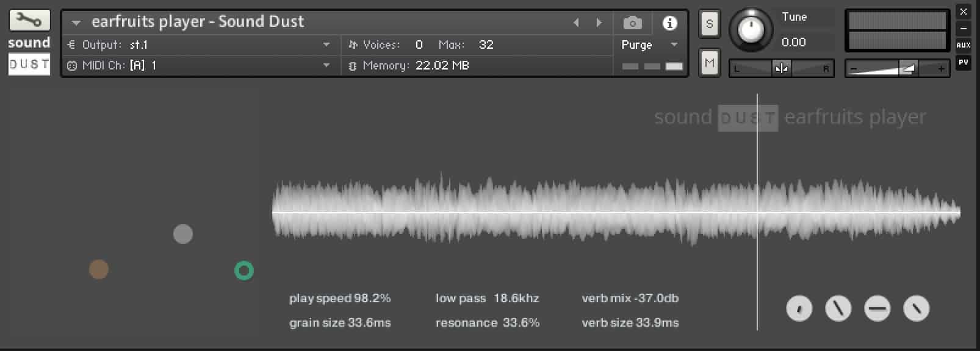Click the grey dot on XY pad
Screen dimensions: 980x351
(x=183, y=234)
